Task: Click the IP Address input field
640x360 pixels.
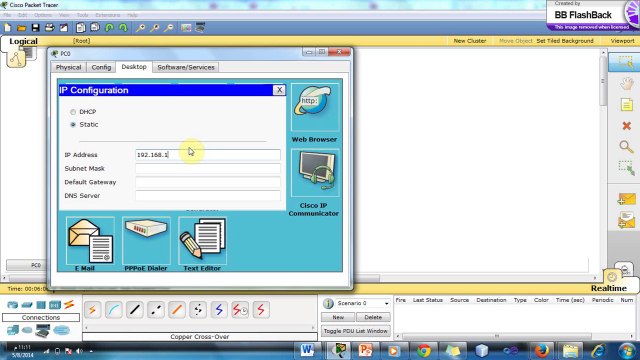Action: click(x=208, y=155)
